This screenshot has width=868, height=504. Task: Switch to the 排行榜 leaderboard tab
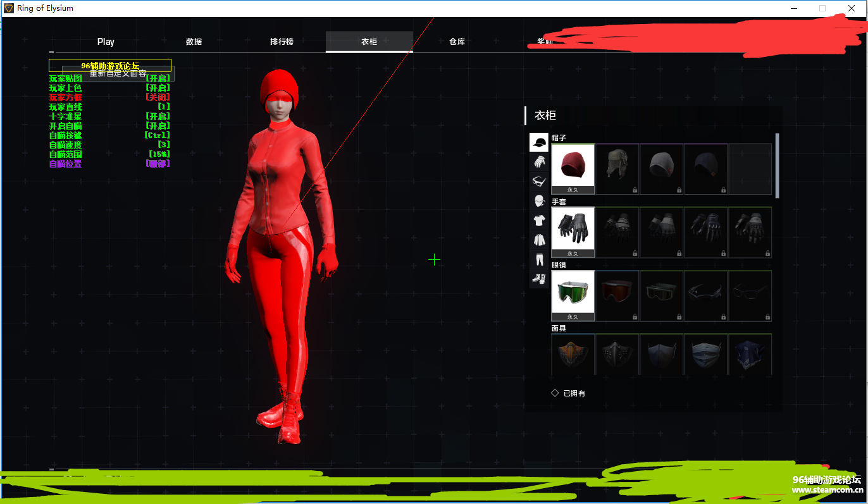tap(282, 42)
